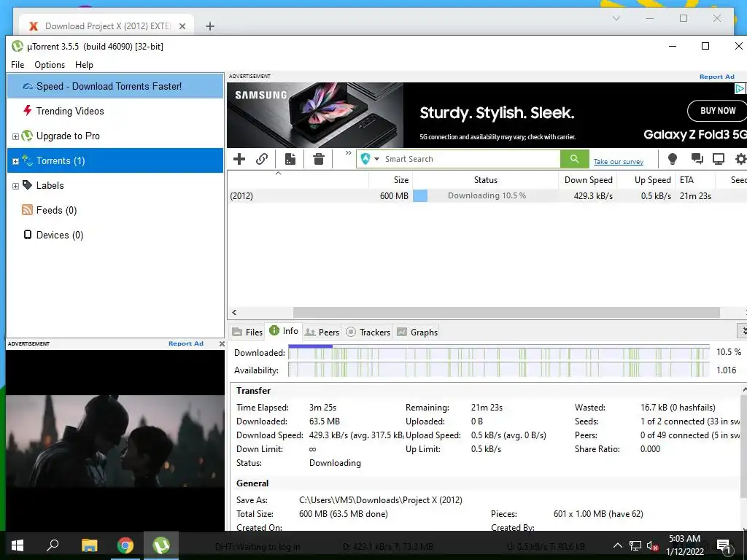The width and height of the screenshot is (747, 560).
Task: Click Report Ad above the sidebar video ad
Action: click(x=186, y=343)
